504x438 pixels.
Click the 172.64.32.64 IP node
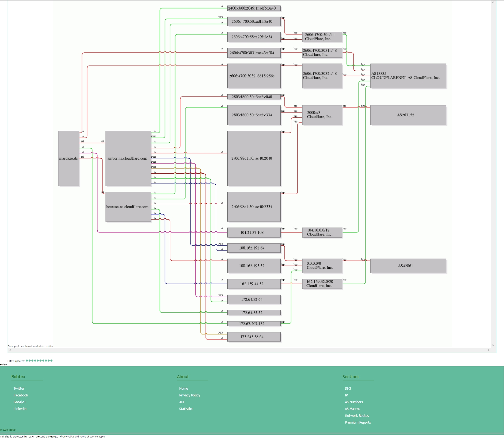(254, 299)
